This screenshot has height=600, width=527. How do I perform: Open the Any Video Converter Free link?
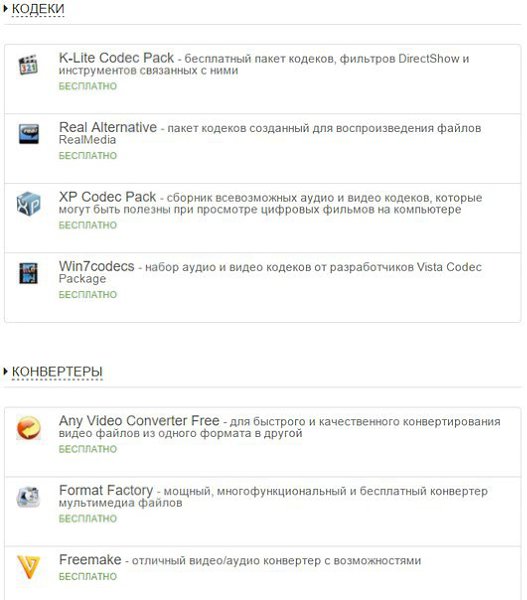[139, 421]
